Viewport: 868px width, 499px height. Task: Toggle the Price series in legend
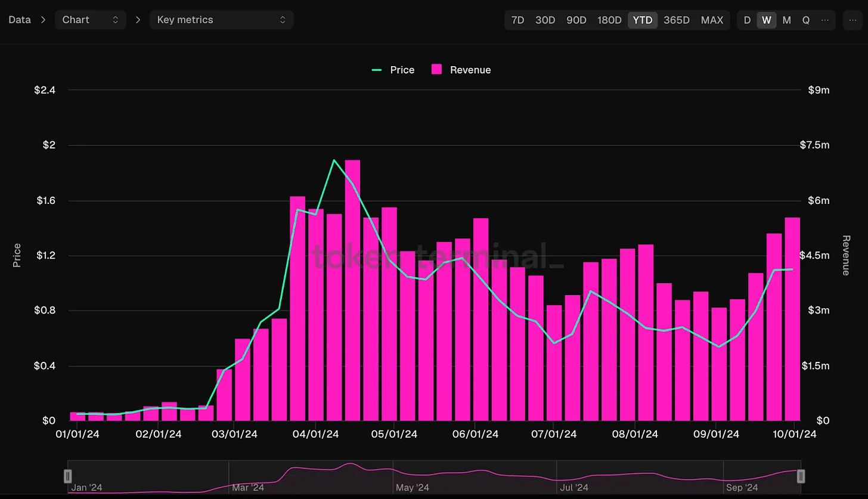[393, 70]
